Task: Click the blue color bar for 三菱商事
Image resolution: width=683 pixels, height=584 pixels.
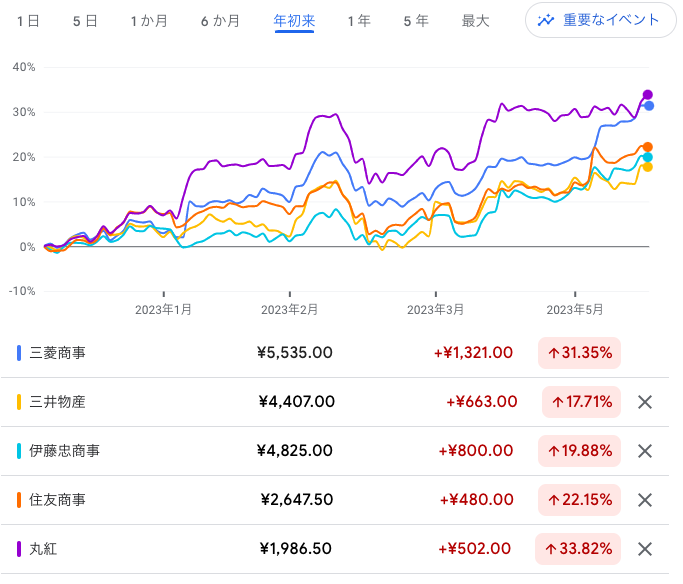Action: [19, 353]
